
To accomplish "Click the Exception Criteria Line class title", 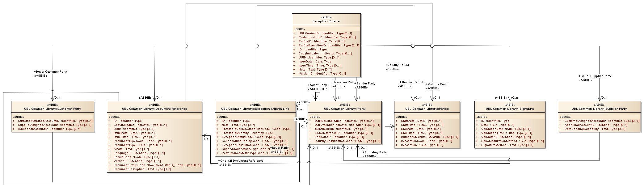I will point(255,109).
